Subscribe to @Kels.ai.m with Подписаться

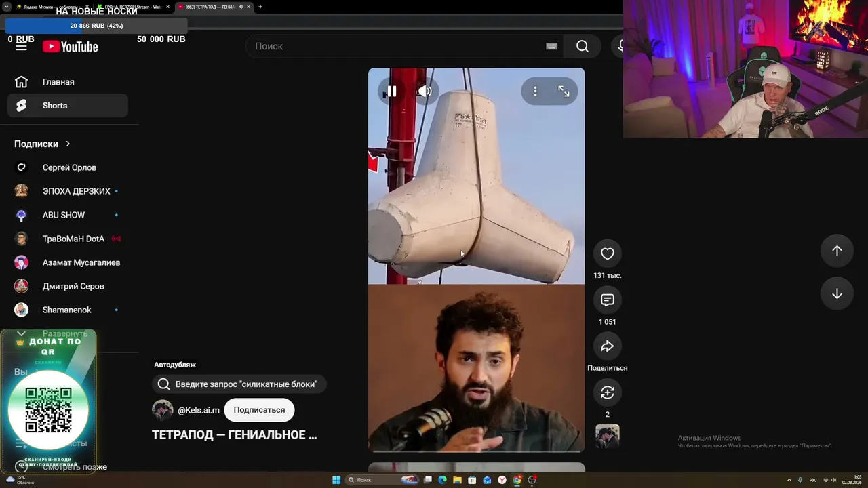[259, 410]
